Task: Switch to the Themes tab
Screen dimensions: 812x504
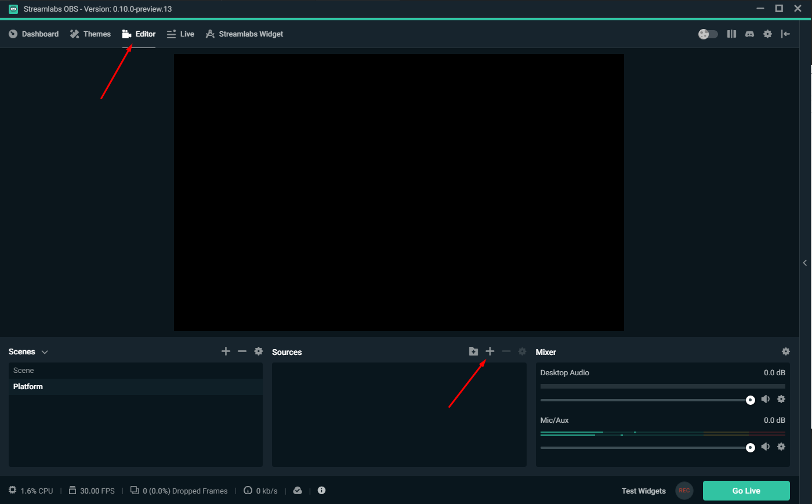Action: tap(90, 34)
